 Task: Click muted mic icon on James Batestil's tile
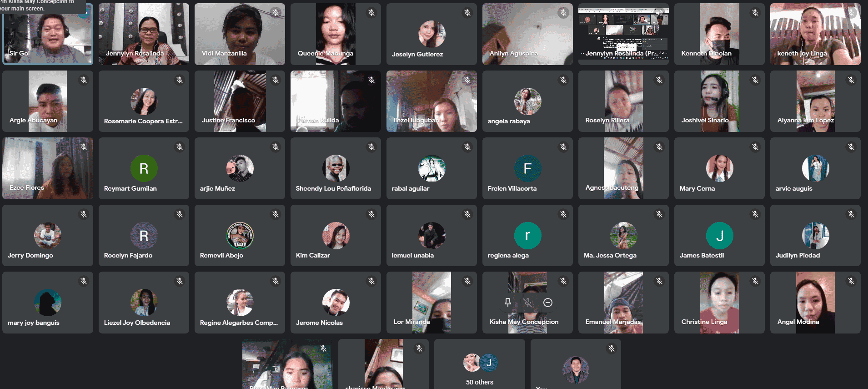click(755, 214)
